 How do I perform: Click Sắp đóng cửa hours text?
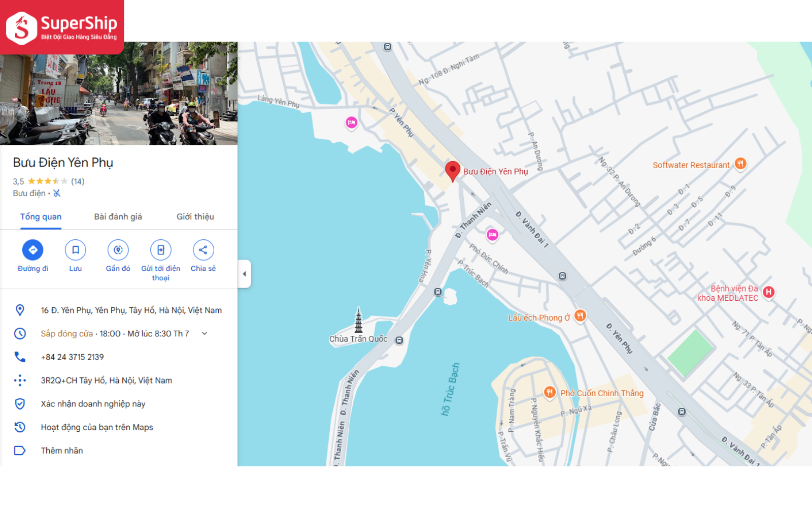click(x=67, y=333)
